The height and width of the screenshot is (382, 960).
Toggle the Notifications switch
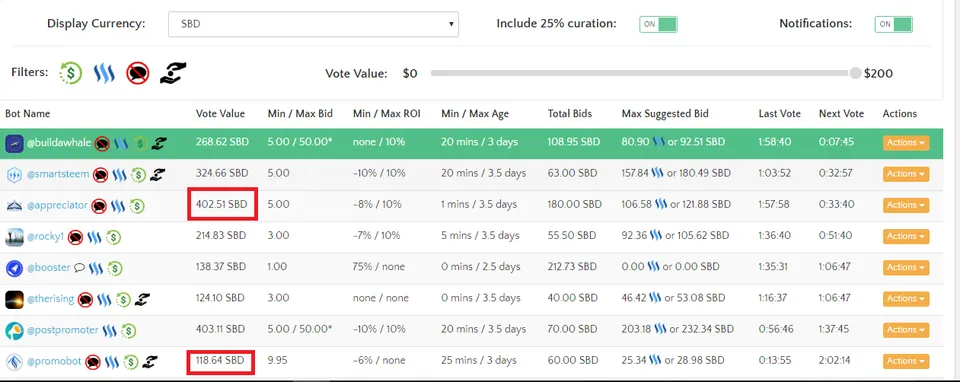[893, 24]
